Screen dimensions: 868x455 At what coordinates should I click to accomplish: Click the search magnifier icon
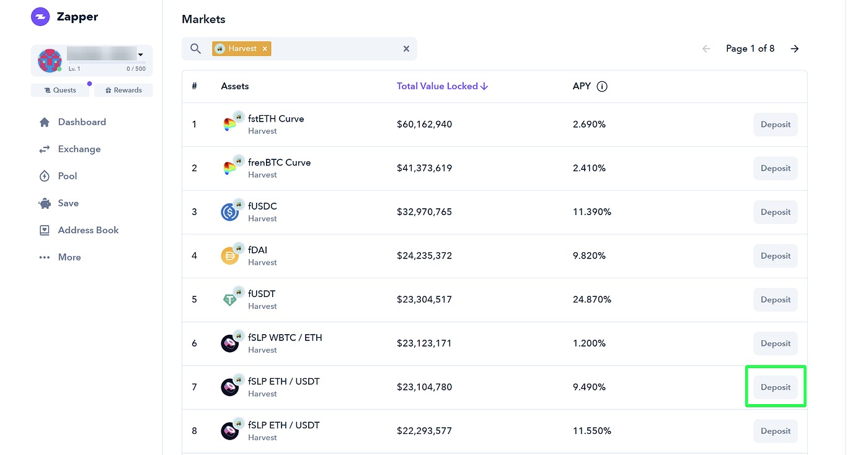click(x=196, y=48)
